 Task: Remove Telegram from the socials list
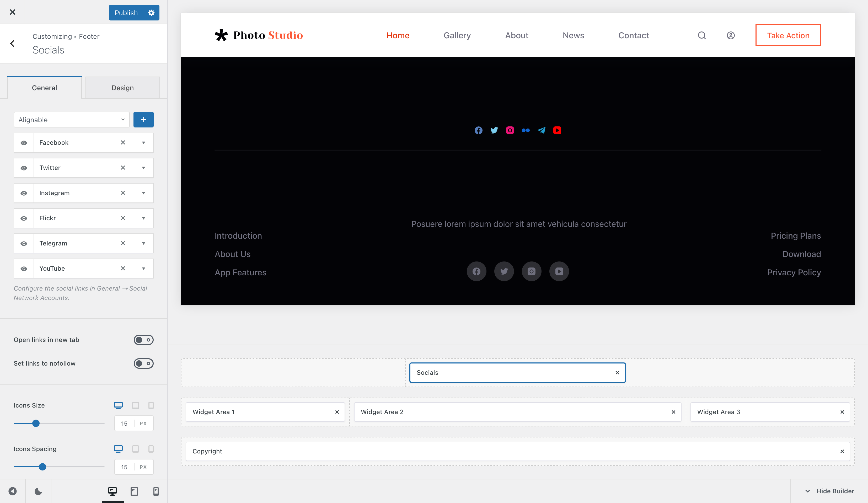point(123,243)
